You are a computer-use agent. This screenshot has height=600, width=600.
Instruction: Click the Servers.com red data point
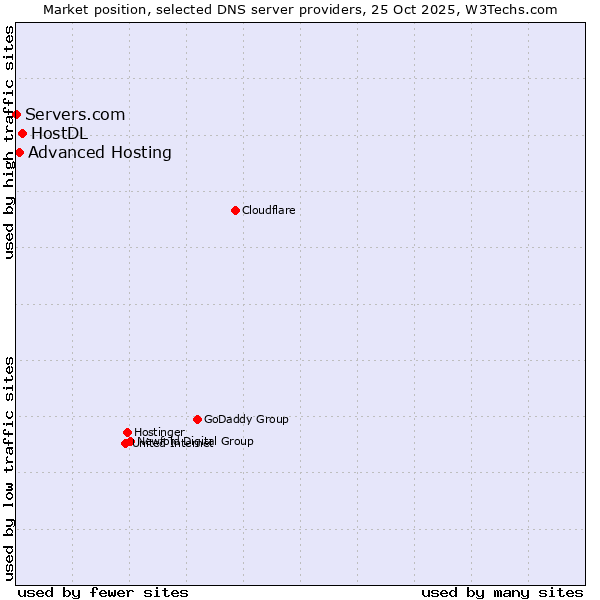click(x=17, y=114)
